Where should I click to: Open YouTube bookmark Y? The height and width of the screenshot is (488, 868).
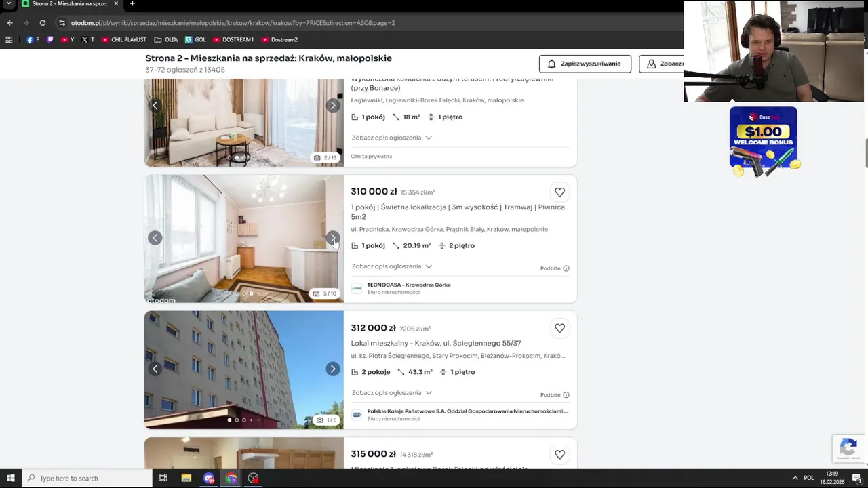pos(68,39)
